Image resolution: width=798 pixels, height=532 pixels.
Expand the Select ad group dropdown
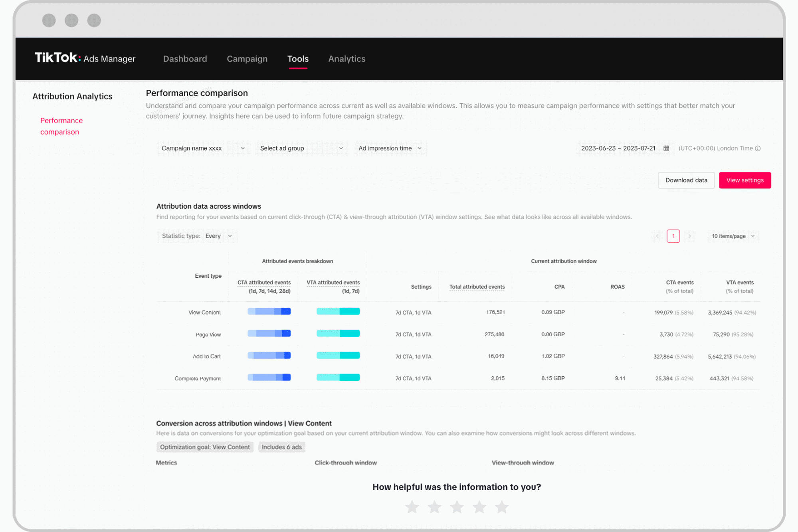coord(301,148)
